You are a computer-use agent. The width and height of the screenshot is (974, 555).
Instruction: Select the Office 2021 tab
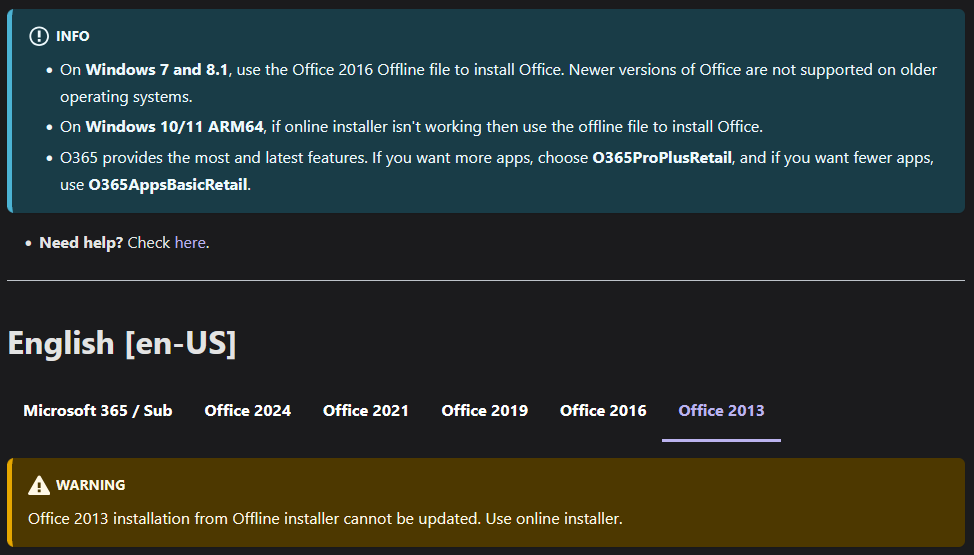366,411
